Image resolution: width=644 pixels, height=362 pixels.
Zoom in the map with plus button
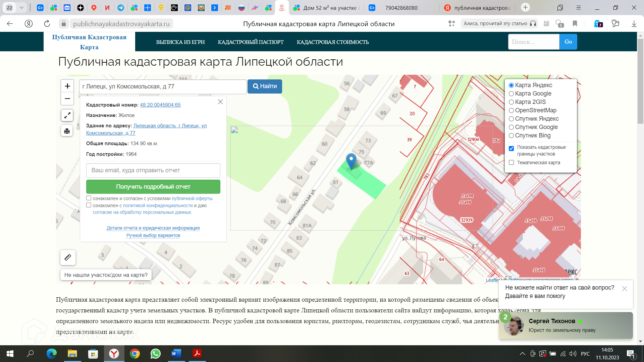(67, 86)
